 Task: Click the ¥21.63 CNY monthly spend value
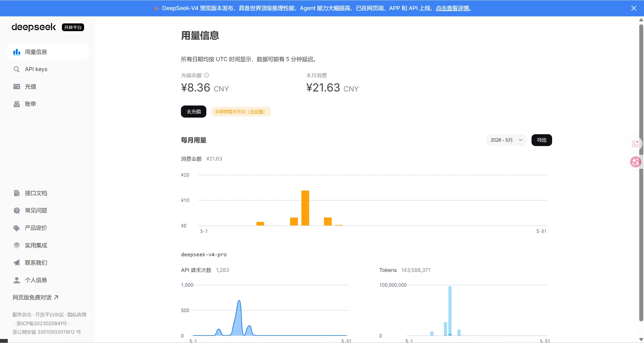point(332,88)
